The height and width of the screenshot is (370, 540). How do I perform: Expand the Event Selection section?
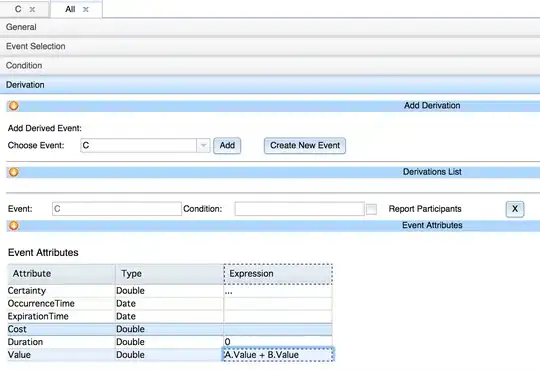(x=270, y=46)
